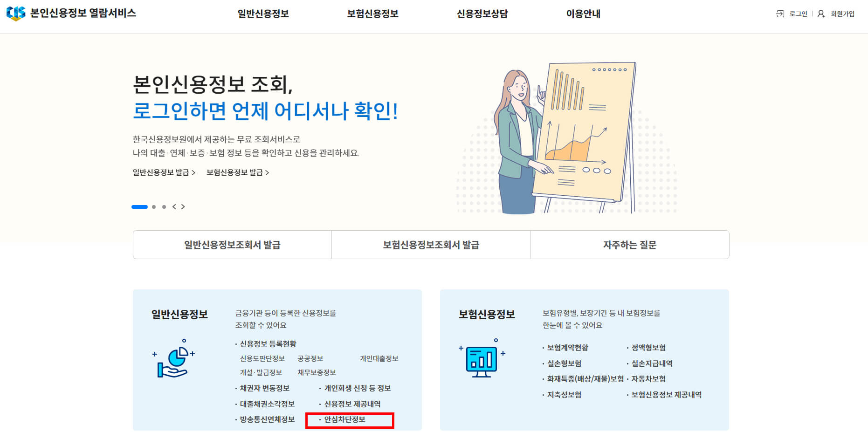
Task: Select the second carousel pagination dot
Action: point(154,206)
